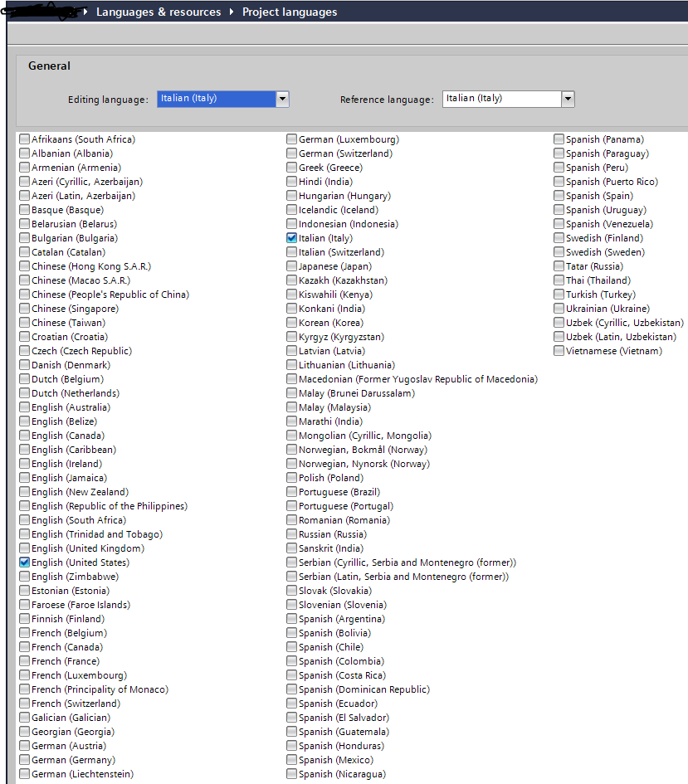
Task: Tick the Macedonian (Former Yugoslav Republic) checkbox
Action: click(x=291, y=379)
